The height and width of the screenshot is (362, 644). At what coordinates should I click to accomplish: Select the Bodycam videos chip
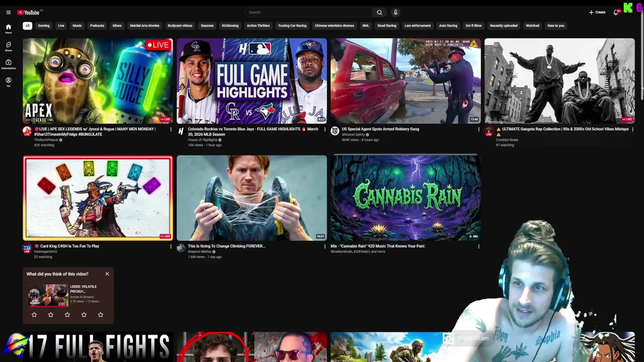[x=180, y=26]
